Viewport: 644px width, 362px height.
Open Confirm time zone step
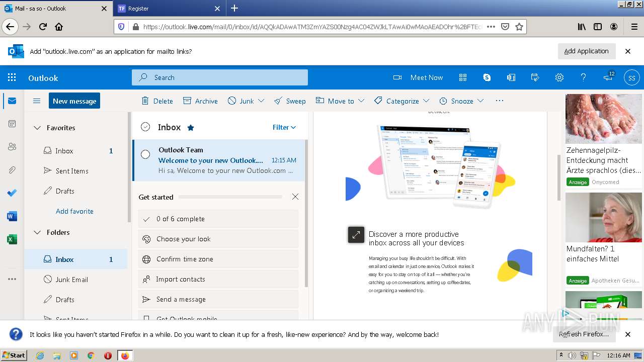point(218,259)
